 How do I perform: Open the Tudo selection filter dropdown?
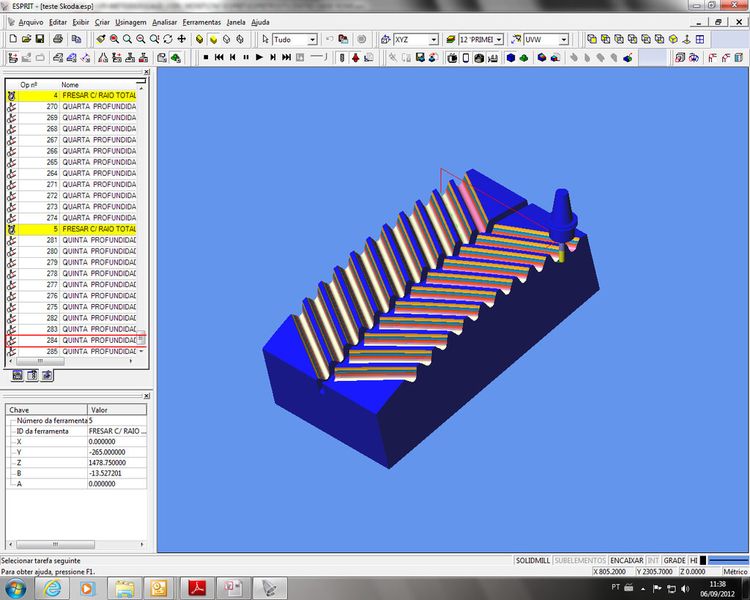click(x=312, y=40)
